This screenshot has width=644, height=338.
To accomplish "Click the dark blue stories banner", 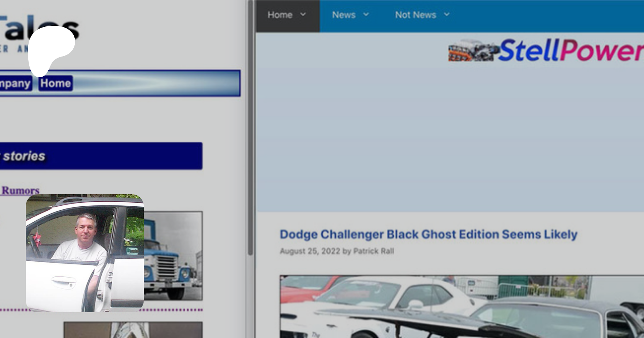I will pyautogui.click(x=100, y=156).
